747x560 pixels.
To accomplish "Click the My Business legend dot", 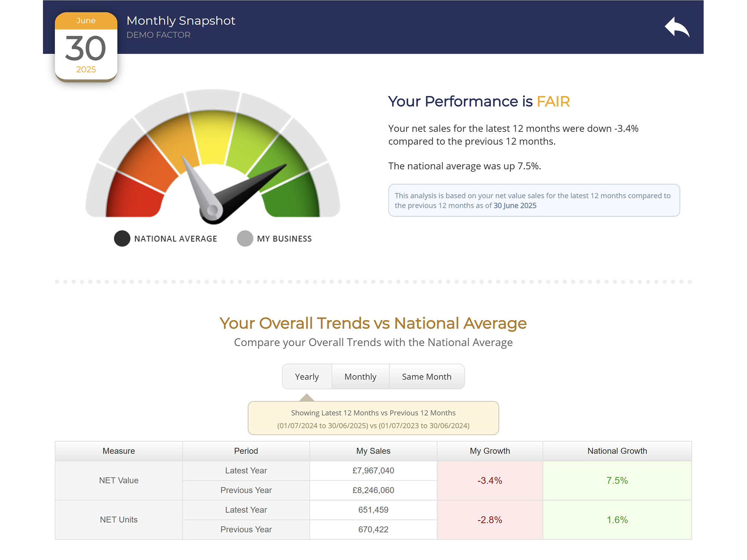I will [x=245, y=239].
